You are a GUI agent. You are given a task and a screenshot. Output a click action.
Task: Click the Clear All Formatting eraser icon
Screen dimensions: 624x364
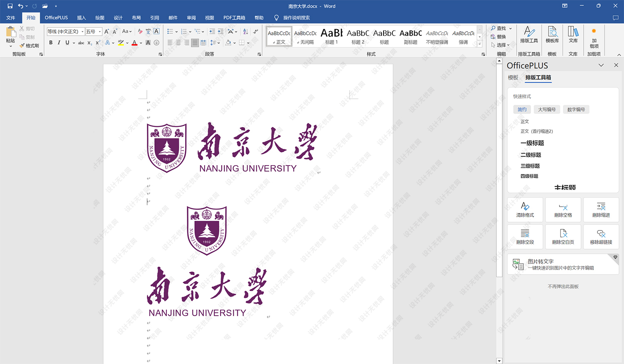click(140, 31)
